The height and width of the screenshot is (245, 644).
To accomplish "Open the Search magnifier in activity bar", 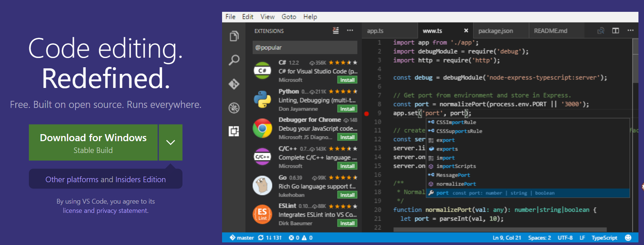I will (234, 60).
